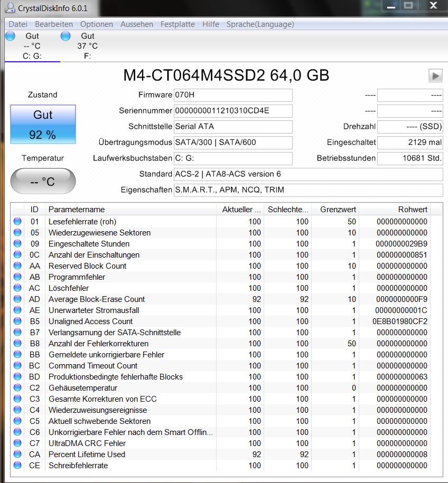Click the Betriebsstunden field 10681 Std.
The height and width of the screenshot is (483, 448).
tap(410, 158)
